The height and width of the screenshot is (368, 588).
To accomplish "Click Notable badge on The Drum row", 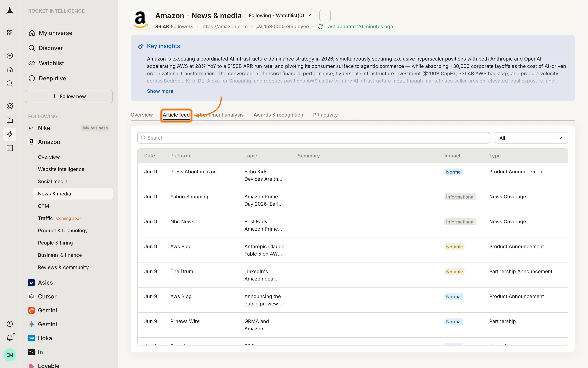I will 454,272.
